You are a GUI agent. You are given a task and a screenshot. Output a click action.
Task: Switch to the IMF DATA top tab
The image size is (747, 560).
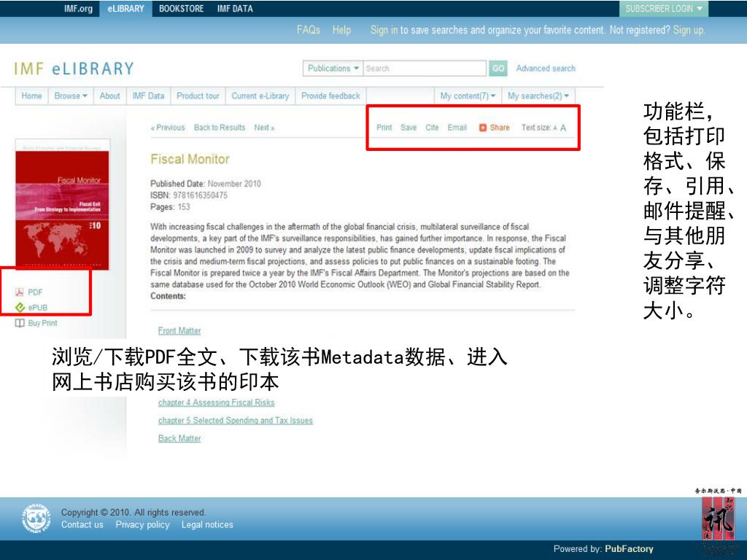click(235, 9)
